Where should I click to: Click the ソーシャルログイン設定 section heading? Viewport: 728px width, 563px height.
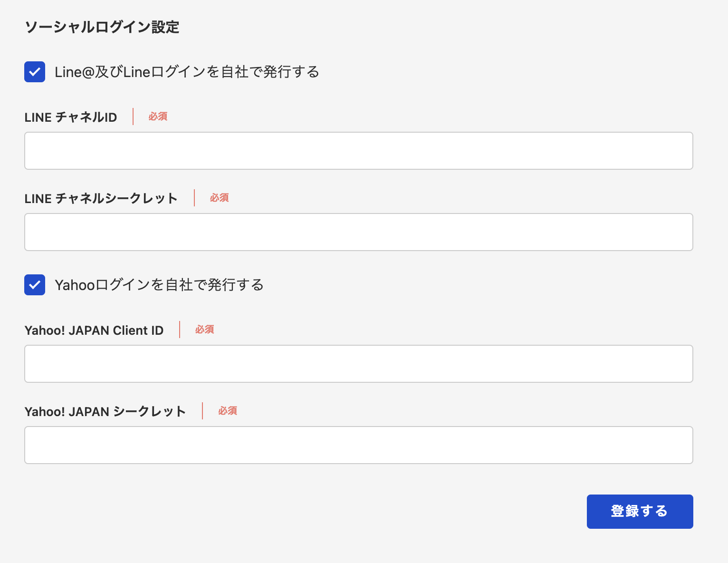coord(102,27)
